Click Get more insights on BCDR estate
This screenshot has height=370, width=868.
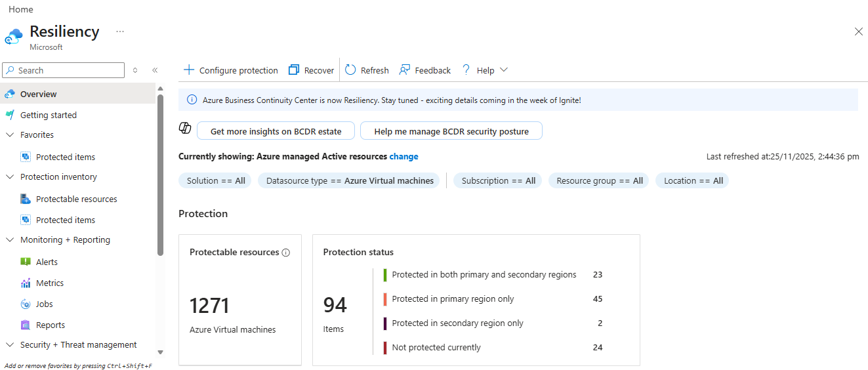[276, 131]
